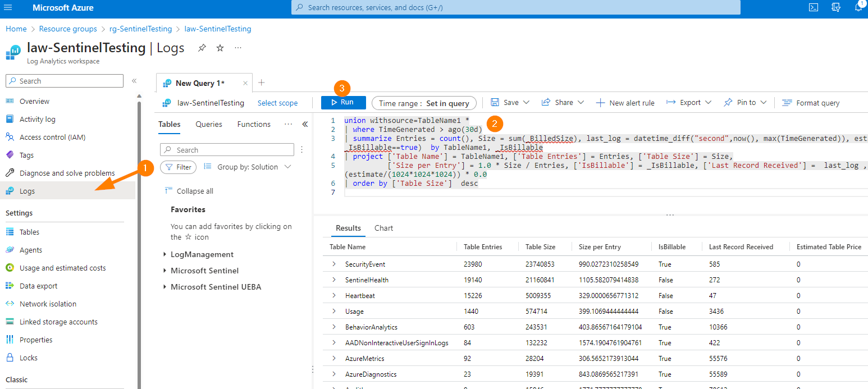
Task: Expand the Heartbeat result row
Action: click(334, 296)
